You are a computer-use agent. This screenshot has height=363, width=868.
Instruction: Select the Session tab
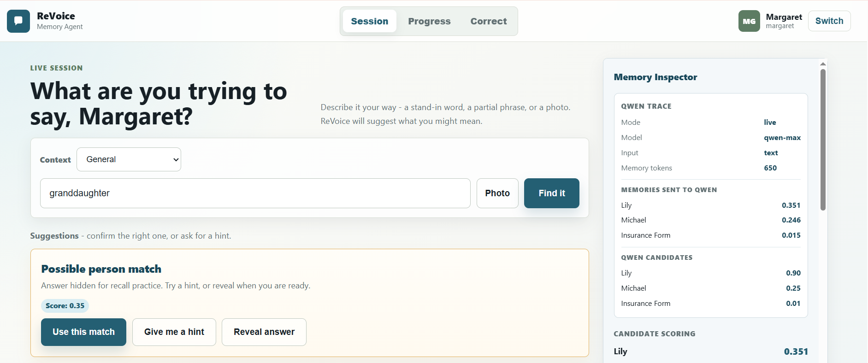(370, 21)
